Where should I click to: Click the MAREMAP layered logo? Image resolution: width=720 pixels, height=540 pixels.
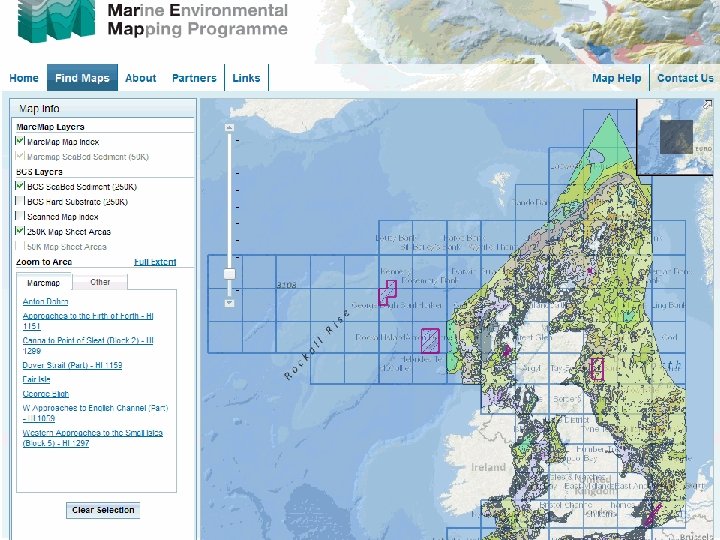pyautogui.click(x=56, y=21)
